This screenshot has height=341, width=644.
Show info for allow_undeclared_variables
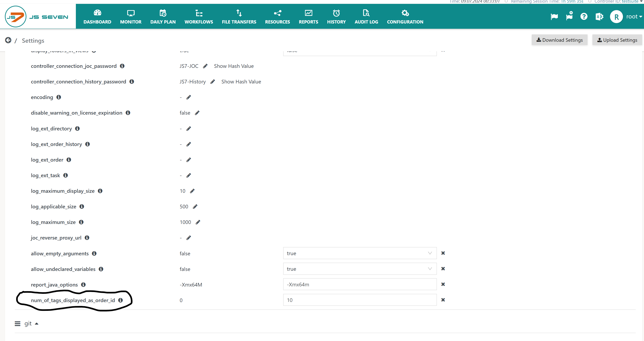[x=101, y=269]
